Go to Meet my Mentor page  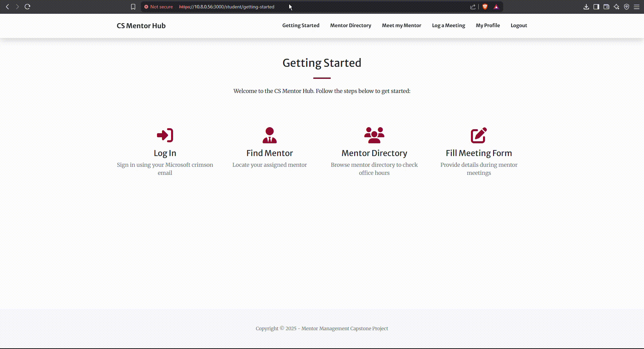click(x=401, y=26)
